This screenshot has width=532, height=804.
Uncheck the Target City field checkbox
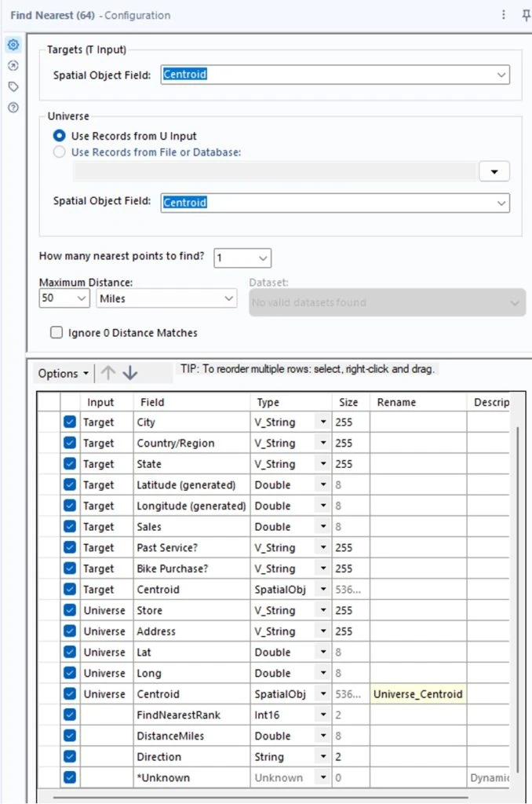(x=70, y=422)
